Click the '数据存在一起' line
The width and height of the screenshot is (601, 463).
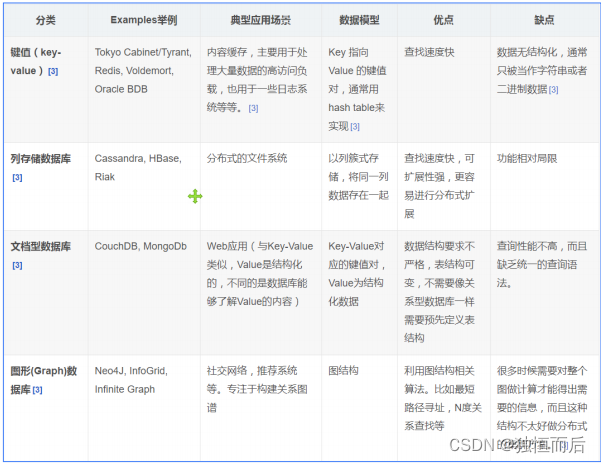pyautogui.click(x=358, y=195)
